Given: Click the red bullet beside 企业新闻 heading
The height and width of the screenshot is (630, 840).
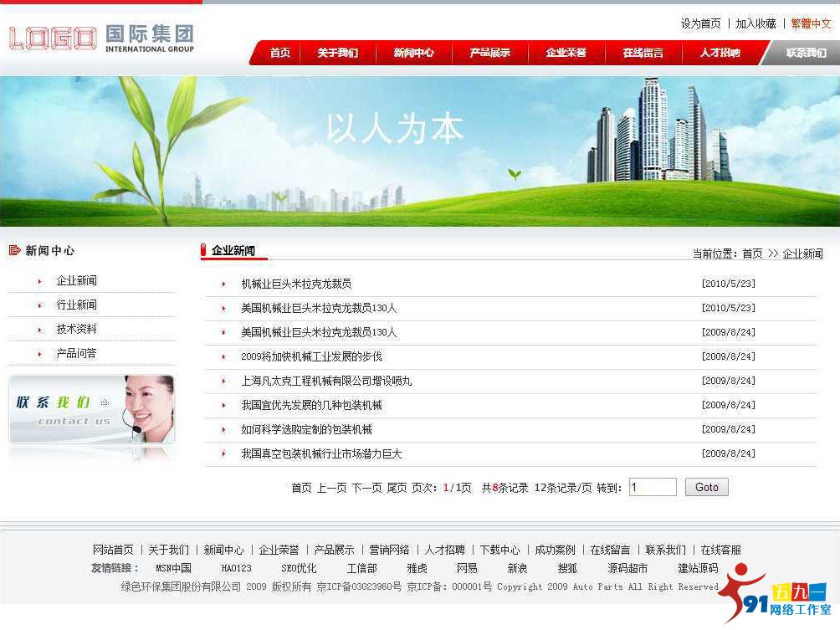Looking at the screenshot, I should [202, 248].
